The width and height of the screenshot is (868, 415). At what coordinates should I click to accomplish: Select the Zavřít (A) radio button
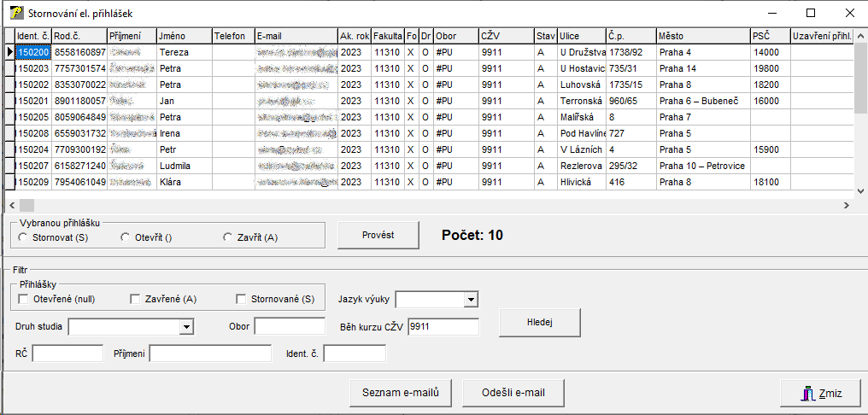228,237
